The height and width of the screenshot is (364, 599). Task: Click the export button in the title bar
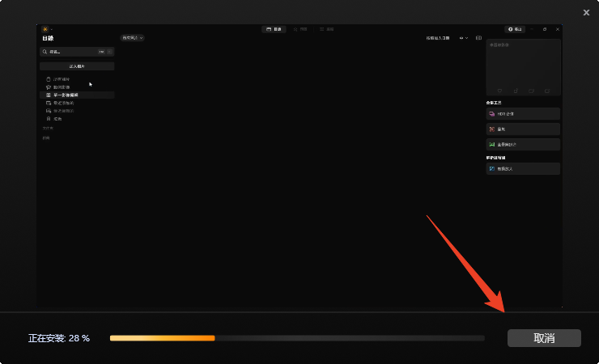pyautogui.click(x=515, y=29)
